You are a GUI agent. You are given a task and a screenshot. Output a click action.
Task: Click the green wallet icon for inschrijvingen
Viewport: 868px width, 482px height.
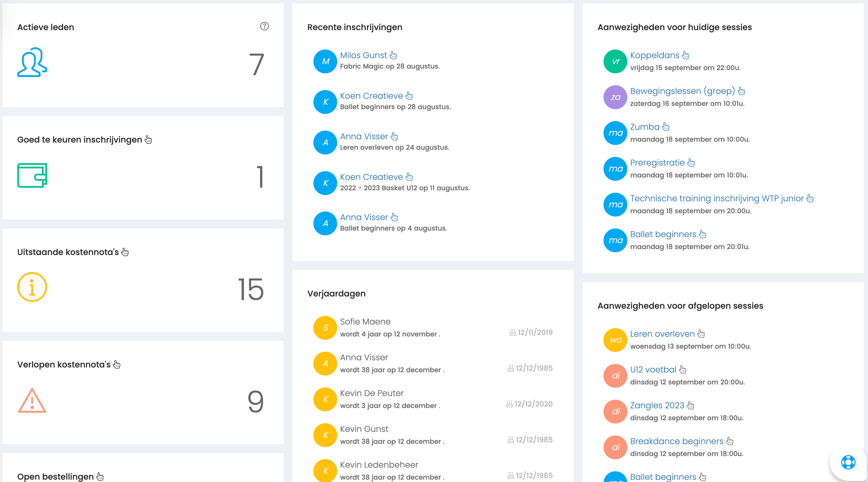click(32, 175)
